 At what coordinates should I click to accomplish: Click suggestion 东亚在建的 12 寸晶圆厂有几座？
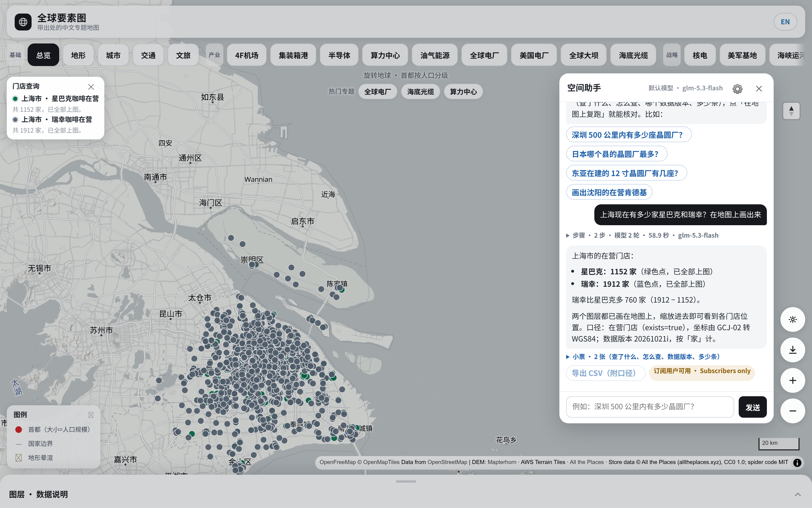tap(626, 173)
